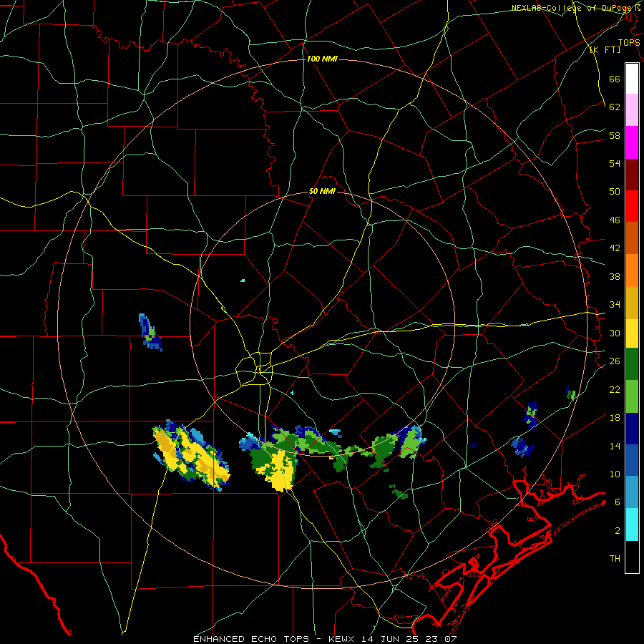Click the light green legend swatch
This screenshot has width=644, height=644.
(x=632, y=396)
